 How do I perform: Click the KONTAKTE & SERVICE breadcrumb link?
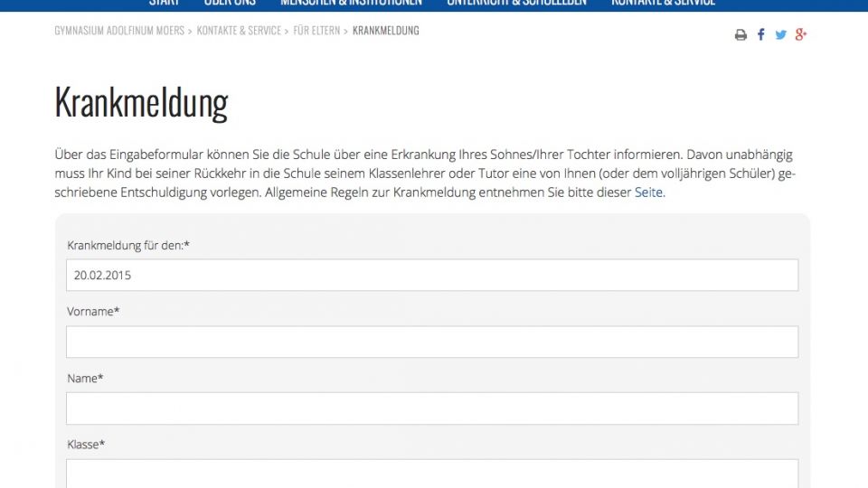239,31
